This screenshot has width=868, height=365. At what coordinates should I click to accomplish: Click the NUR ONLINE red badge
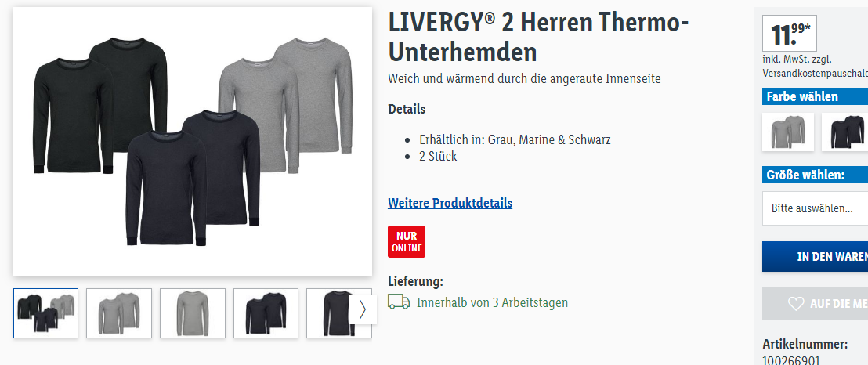pyautogui.click(x=407, y=241)
